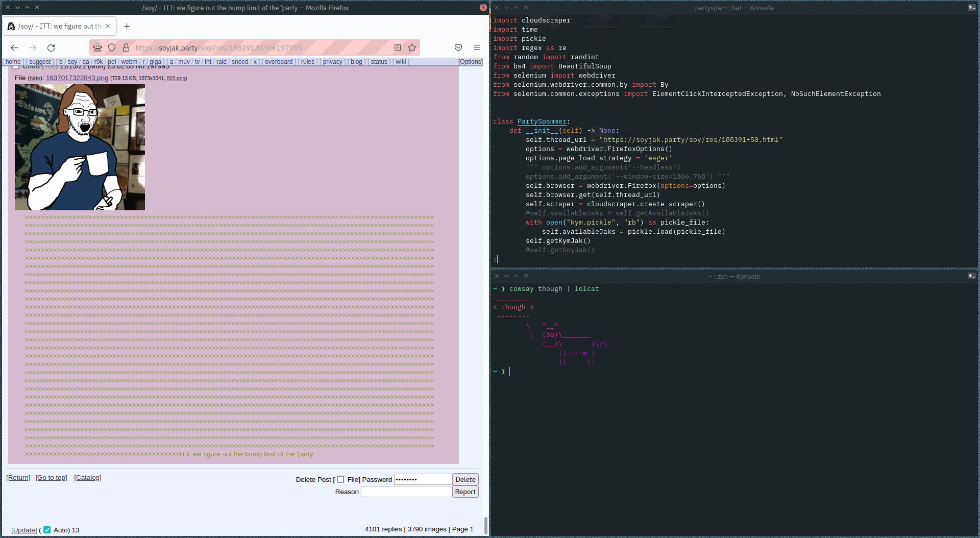This screenshot has width=980, height=538.
Task: Click the Reason text input field
Action: pyautogui.click(x=406, y=492)
